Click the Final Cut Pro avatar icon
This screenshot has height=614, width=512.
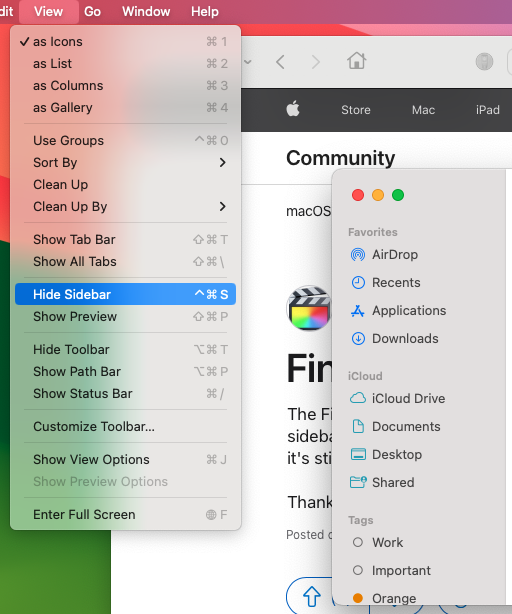click(309, 308)
